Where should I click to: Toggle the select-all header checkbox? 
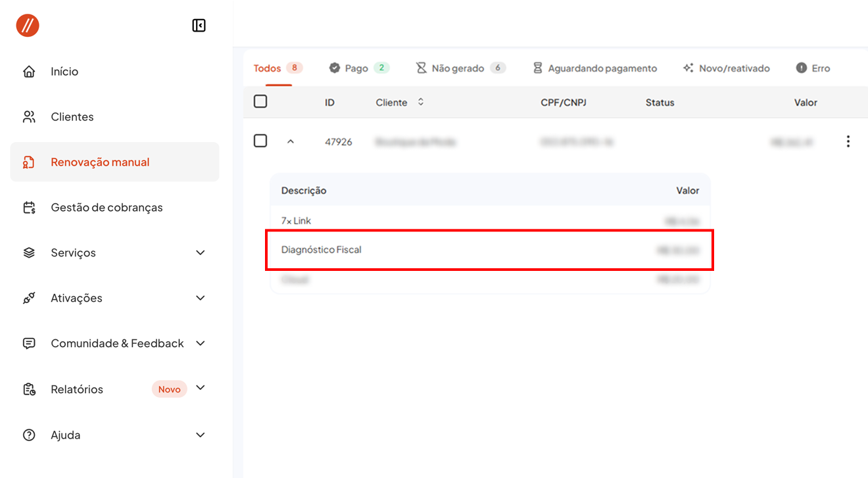pos(260,101)
